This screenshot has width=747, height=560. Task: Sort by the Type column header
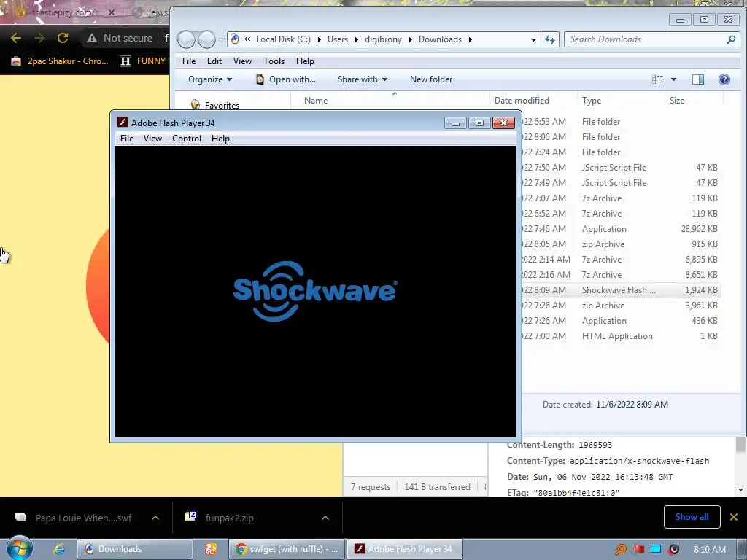coord(620,101)
